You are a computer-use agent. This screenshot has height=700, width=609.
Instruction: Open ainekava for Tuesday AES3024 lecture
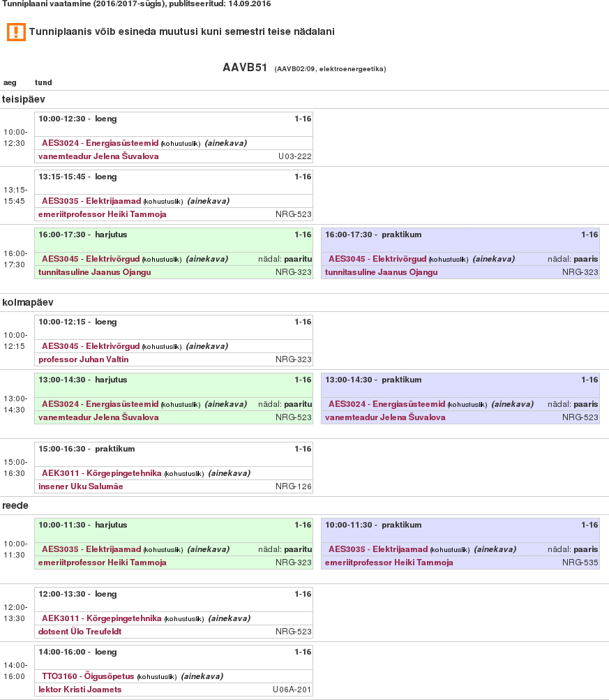coord(225,143)
